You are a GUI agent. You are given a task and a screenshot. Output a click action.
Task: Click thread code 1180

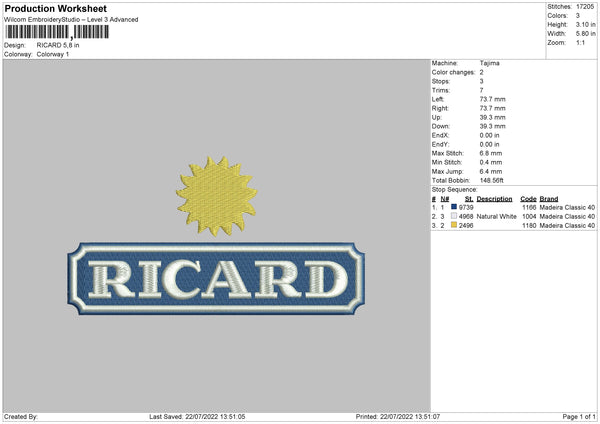pos(529,226)
